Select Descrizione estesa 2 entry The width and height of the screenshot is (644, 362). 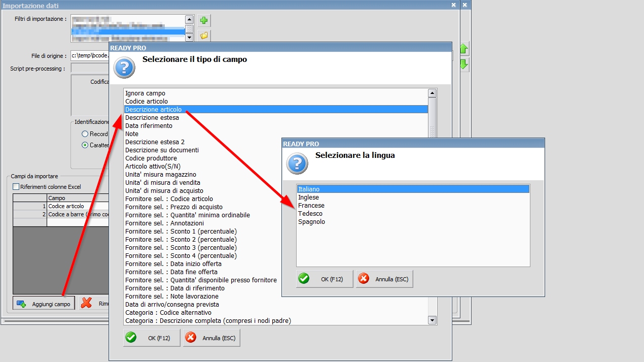(x=203, y=142)
